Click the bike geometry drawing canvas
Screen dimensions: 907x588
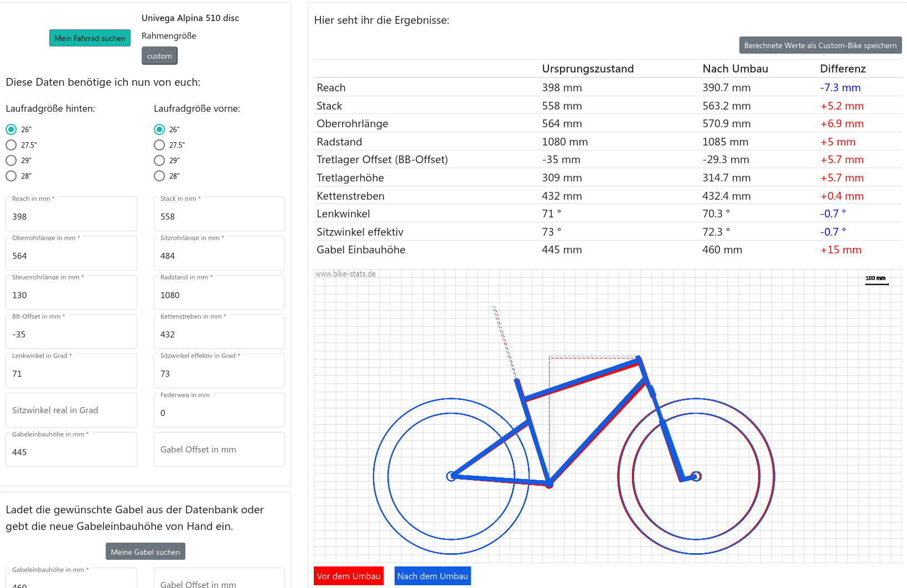click(x=607, y=416)
